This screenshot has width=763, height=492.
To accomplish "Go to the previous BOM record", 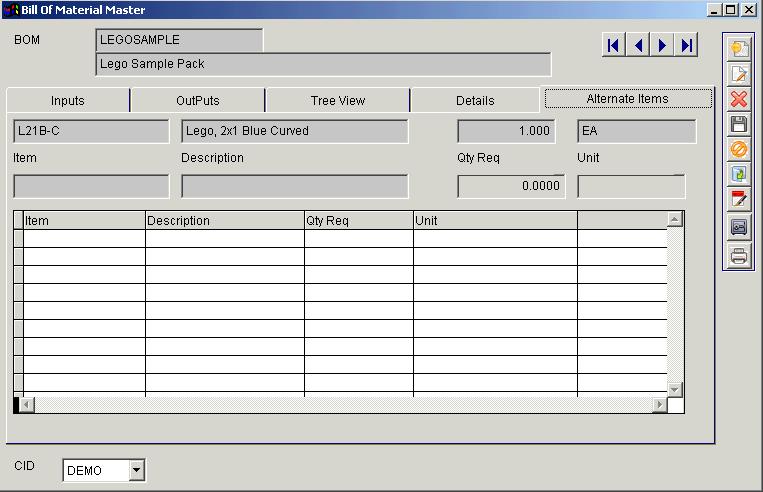I will click(638, 45).
